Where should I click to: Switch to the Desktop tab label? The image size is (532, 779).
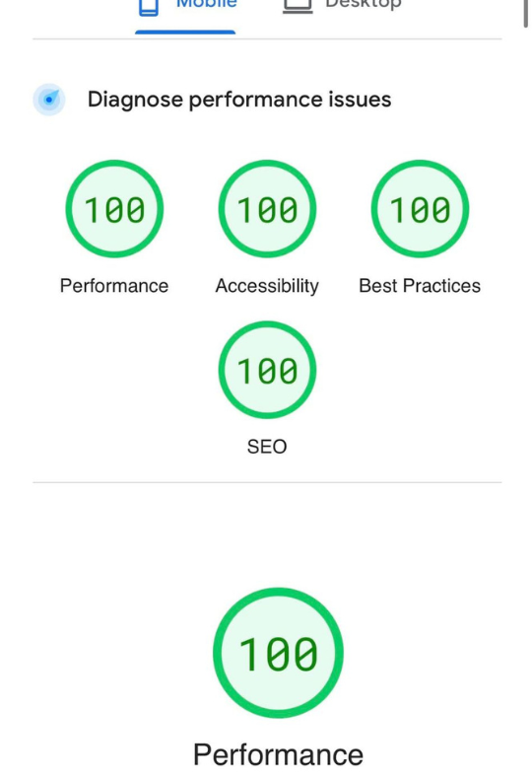coord(363,4)
